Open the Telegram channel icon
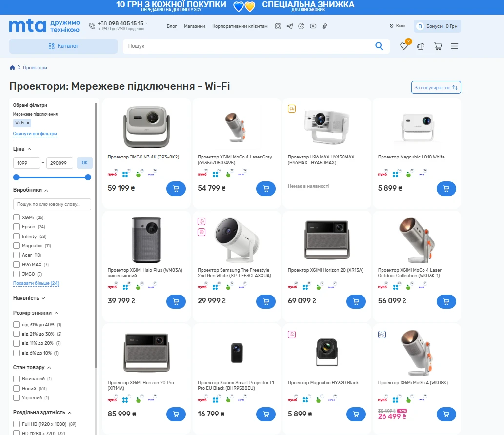The image size is (504, 435). (290, 26)
